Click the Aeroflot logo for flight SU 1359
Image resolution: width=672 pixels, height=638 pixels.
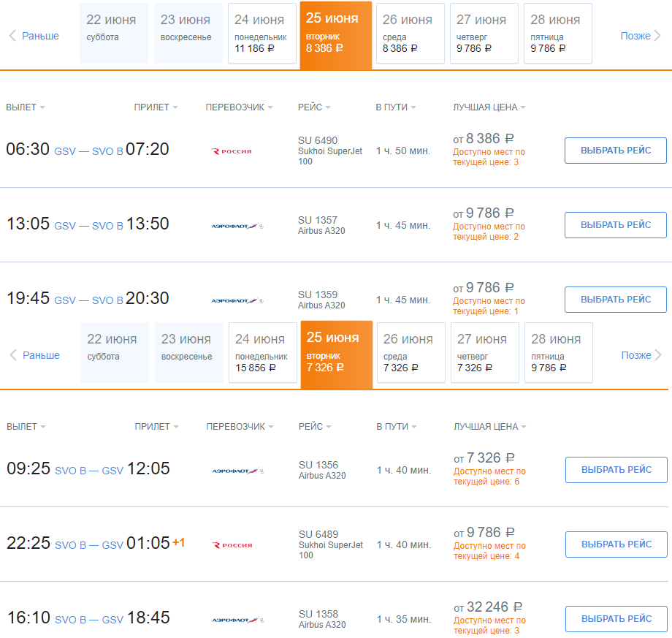click(237, 300)
